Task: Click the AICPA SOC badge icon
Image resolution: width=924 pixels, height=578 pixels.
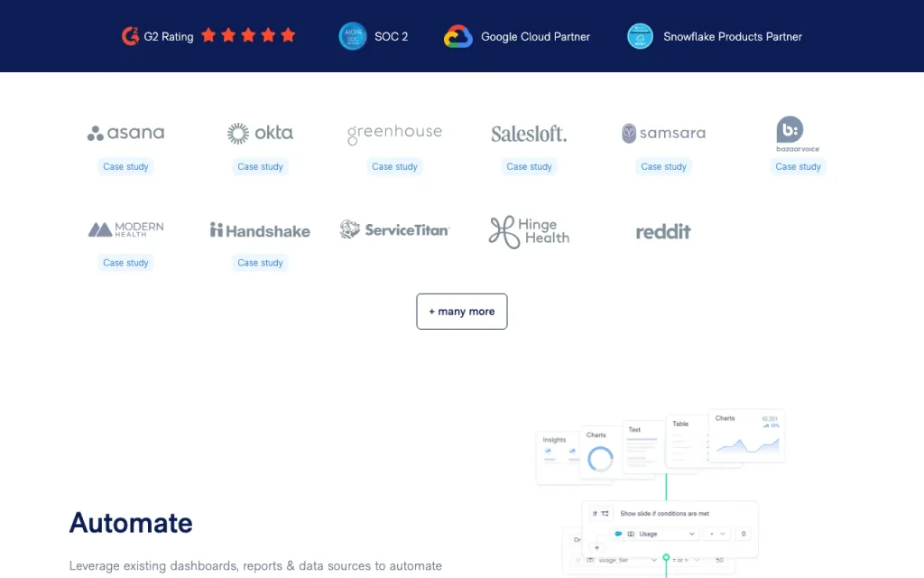Action: click(353, 36)
